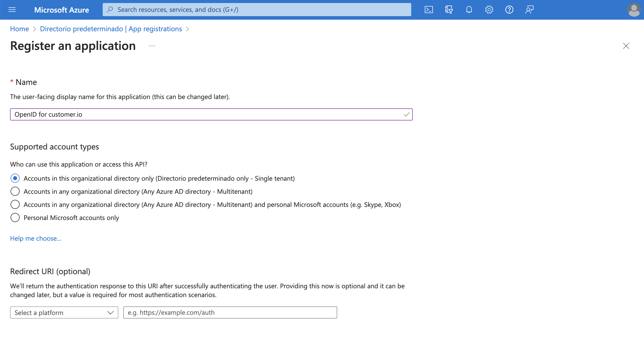Click the Feedback icon
Screen dimensions: 644x347
pyautogui.click(x=529, y=10)
